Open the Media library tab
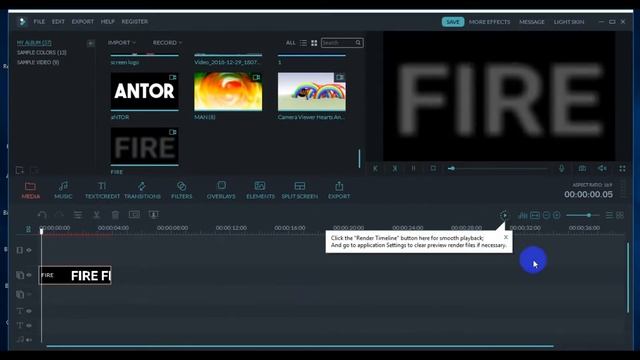640x360 pixels. click(x=30, y=190)
